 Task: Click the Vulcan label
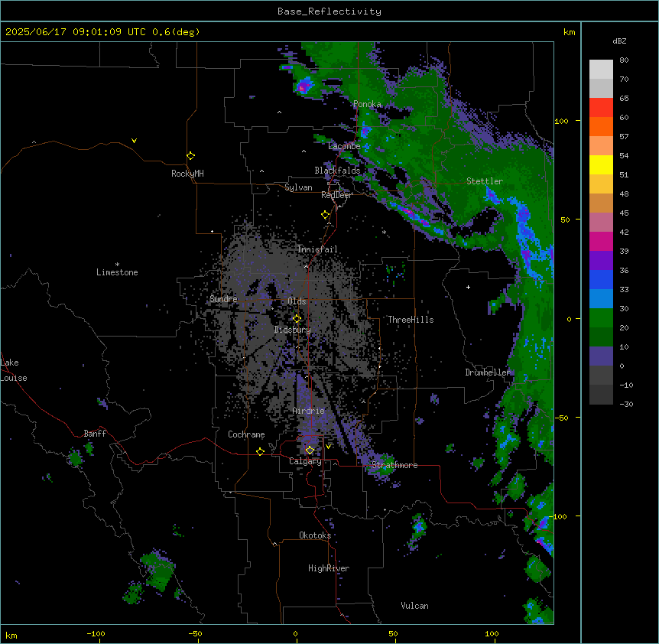[x=415, y=606]
